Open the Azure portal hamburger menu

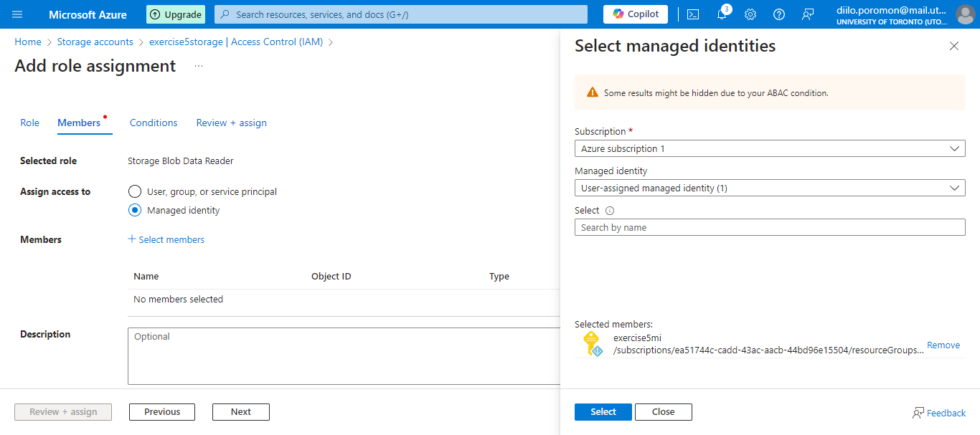(x=17, y=14)
